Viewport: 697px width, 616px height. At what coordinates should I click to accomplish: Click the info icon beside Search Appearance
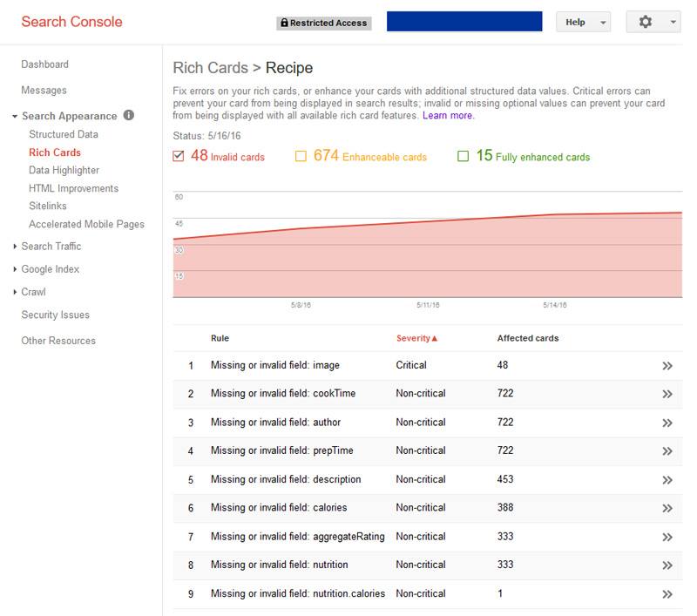point(129,115)
